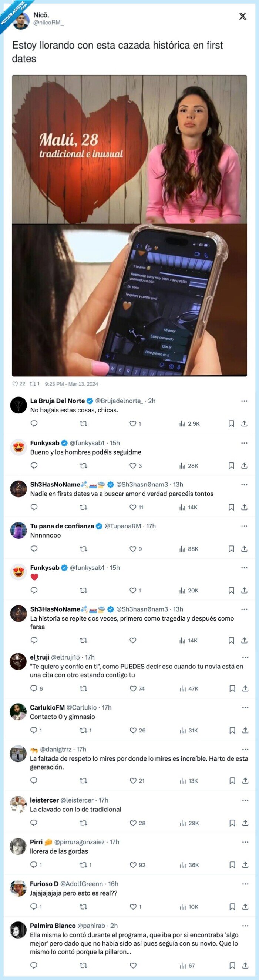
Task: Like leistercer's 'La clavado' reply
Action: (133, 823)
